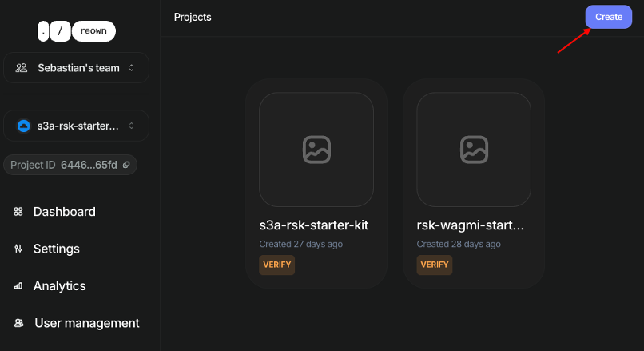Click the dot logo badge
644x351 pixels.
click(43, 31)
